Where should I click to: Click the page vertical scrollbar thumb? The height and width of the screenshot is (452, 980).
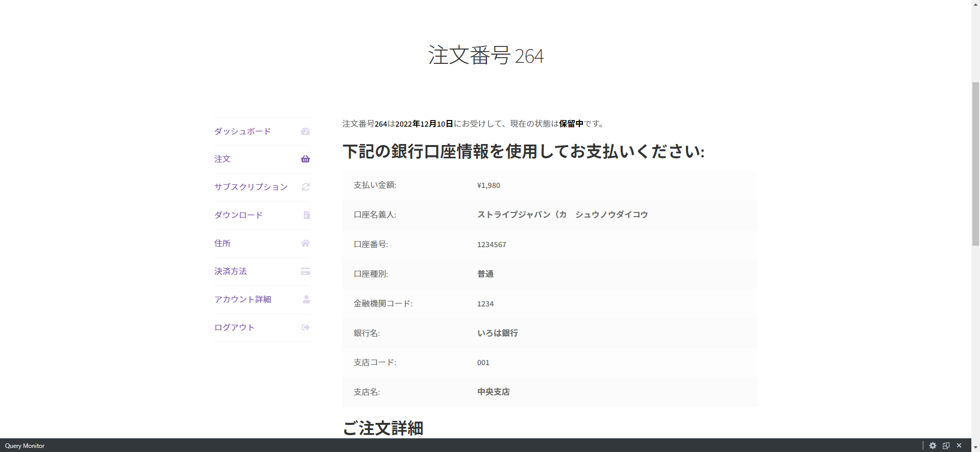[x=975, y=163]
